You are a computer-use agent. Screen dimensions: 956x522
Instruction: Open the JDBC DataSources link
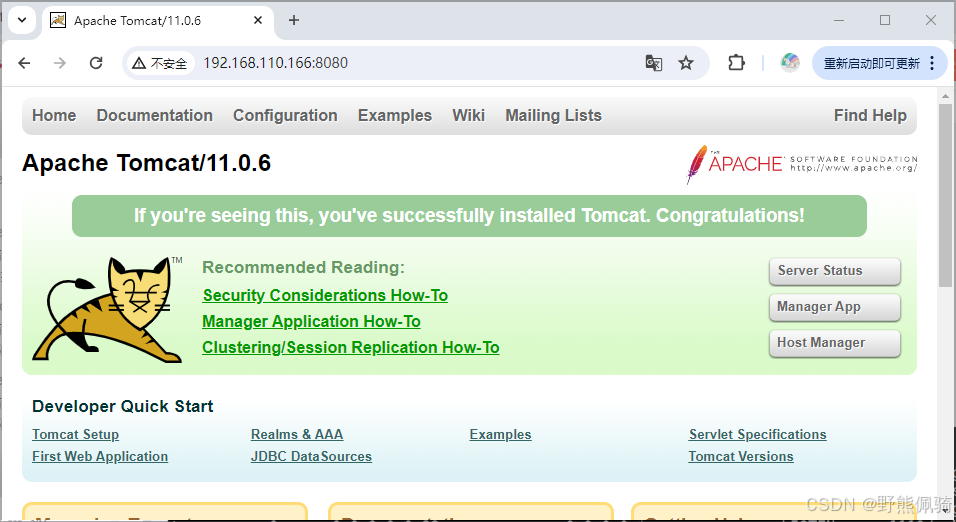pos(312,457)
